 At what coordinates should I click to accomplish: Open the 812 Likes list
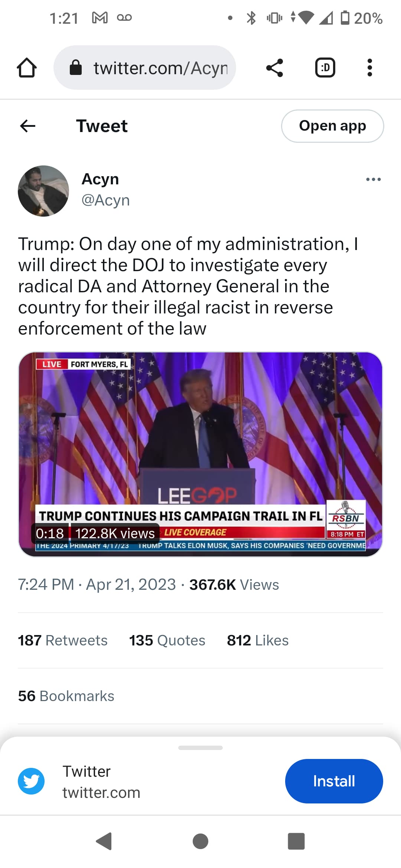tap(258, 641)
